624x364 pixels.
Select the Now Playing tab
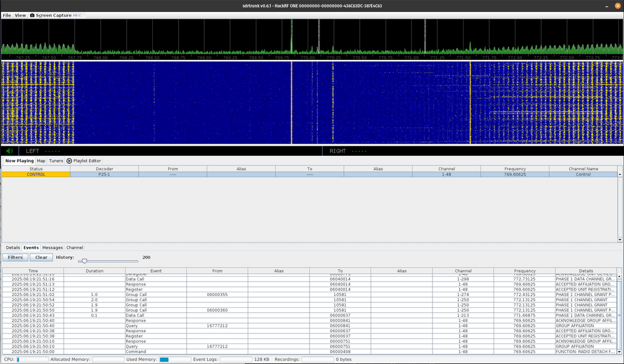pos(19,161)
